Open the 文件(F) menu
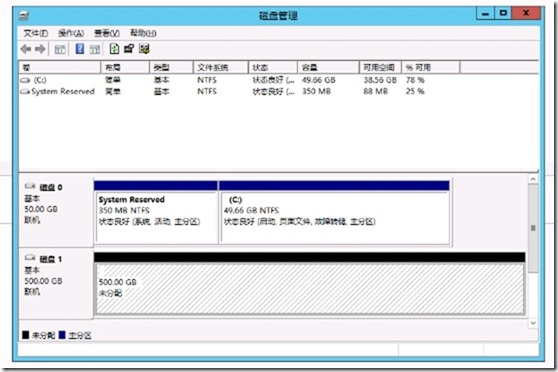This screenshot has height=372, width=558. click(36, 33)
